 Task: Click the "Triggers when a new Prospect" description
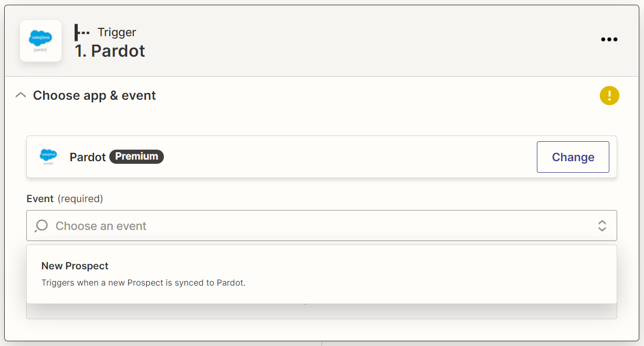(143, 282)
